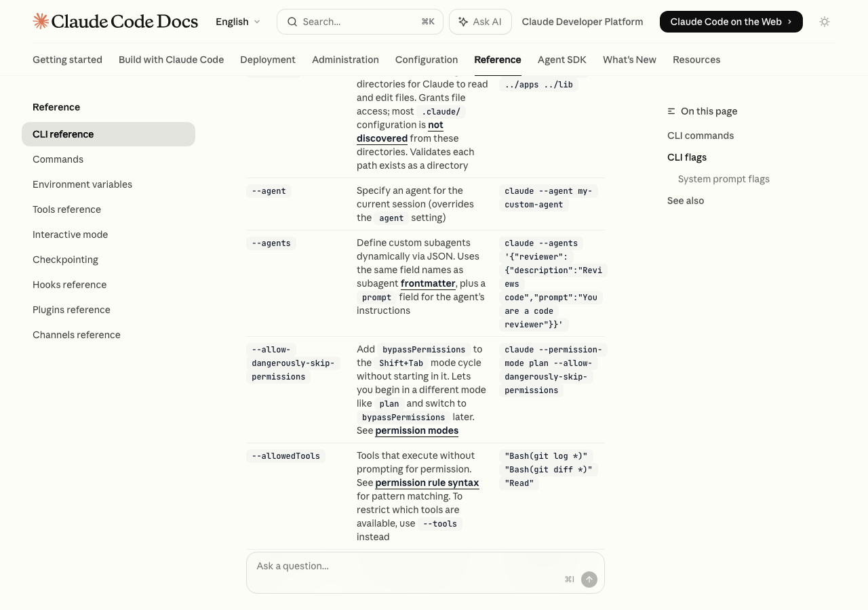868x610 pixels.
Task: Switch to the Agent SDK tab
Action: coord(561,60)
